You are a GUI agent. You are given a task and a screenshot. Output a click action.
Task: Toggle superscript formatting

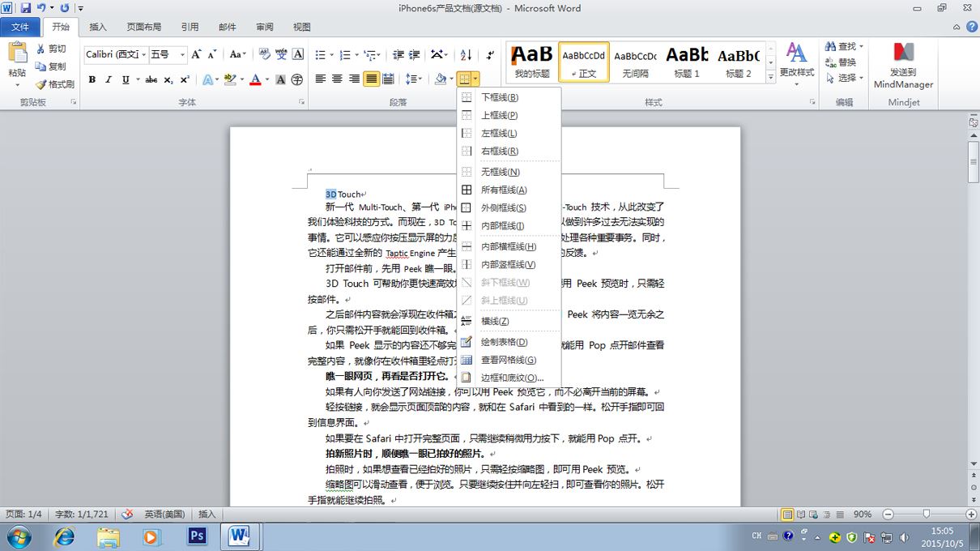[x=185, y=79]
